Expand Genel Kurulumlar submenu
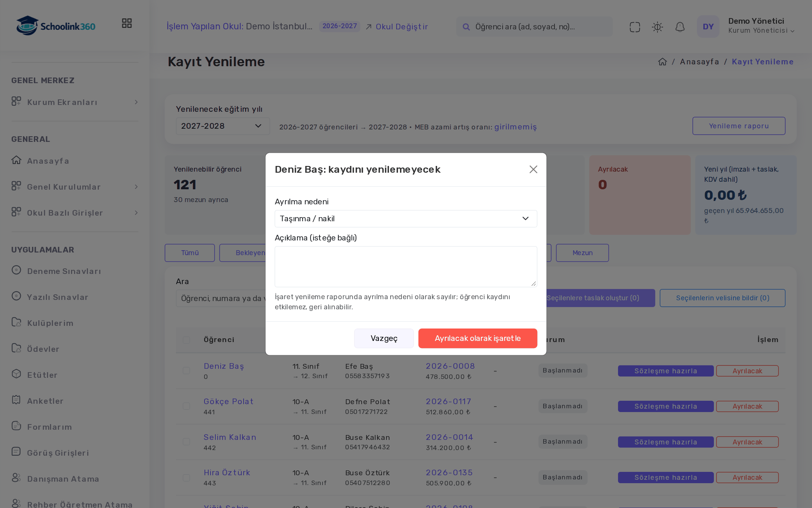The width and height of the screenshot is (812, 508). [x=75, y=187]
